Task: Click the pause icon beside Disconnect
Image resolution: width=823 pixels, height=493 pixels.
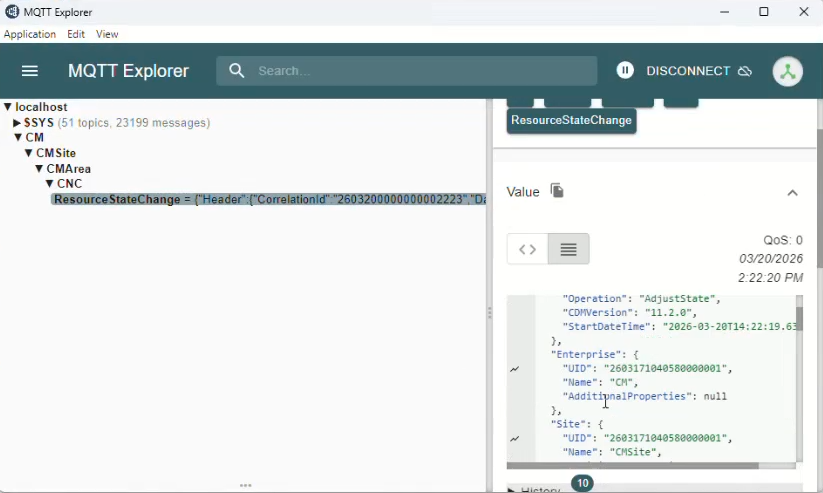Action: point(625,70)
